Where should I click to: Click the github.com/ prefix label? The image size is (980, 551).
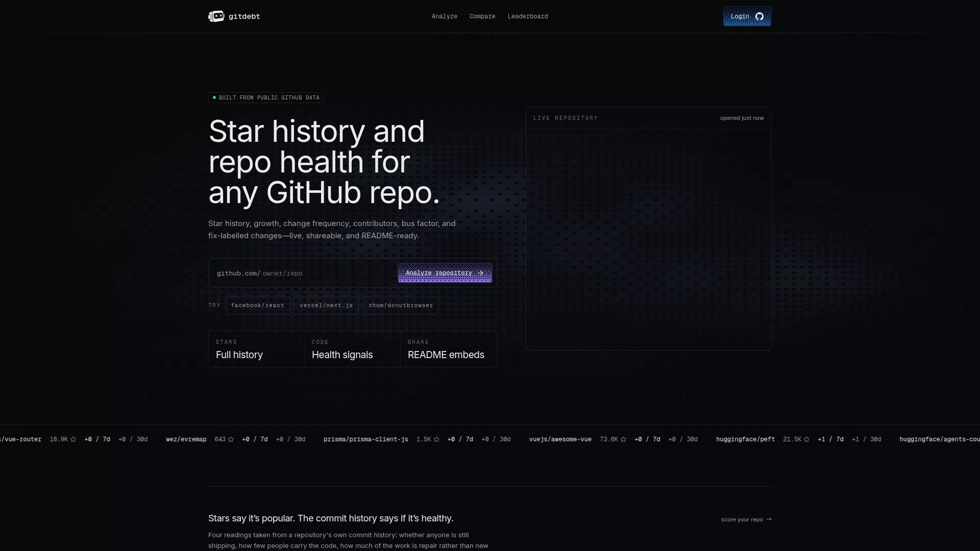pos(238,273)
